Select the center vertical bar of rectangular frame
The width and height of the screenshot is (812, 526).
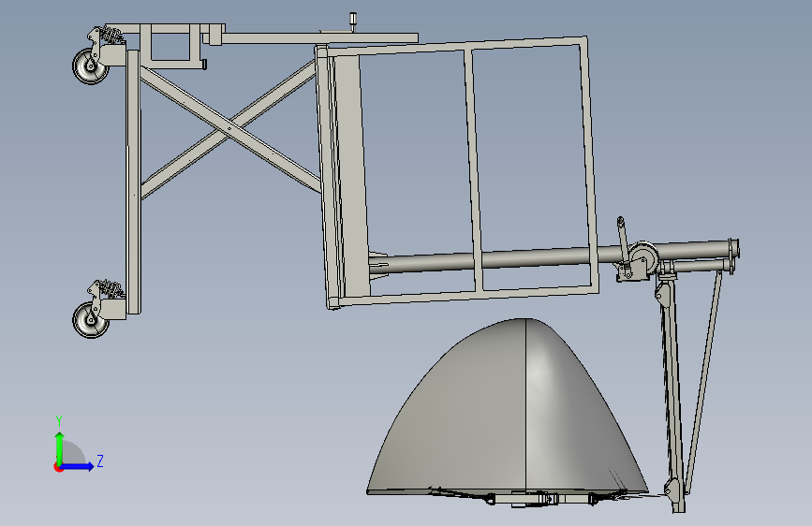pyautogui.click(x=473, y=171)
